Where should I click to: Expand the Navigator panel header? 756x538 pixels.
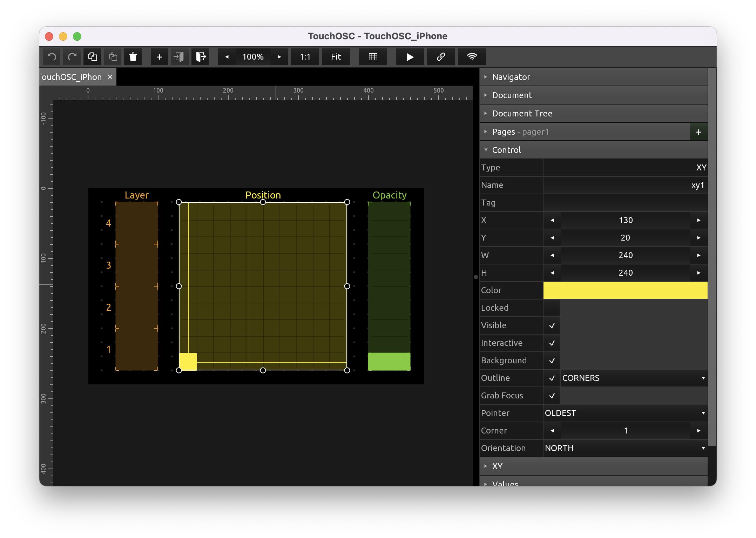511,77
